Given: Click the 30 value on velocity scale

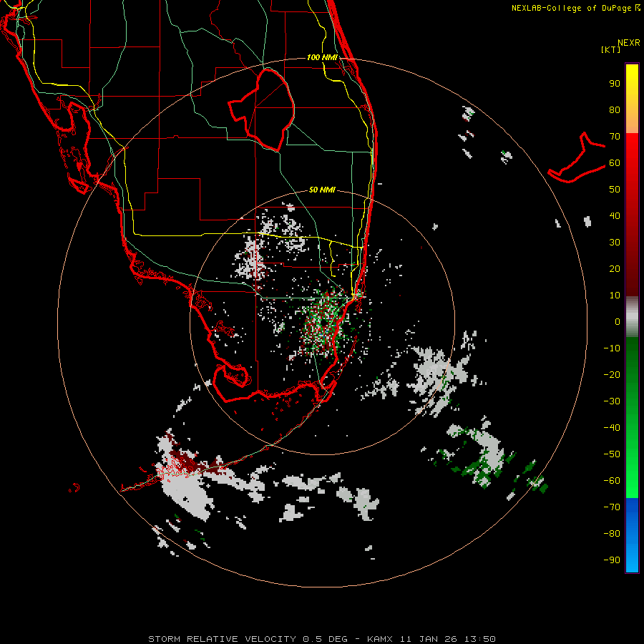Looking at the screenshot, I should click(x=615, y=243).
